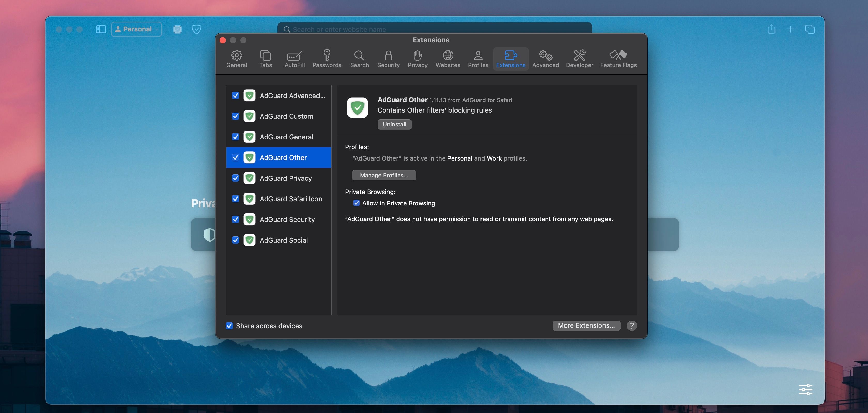Uncheck Share across devices
868x413 pixels.
(229, 326)
